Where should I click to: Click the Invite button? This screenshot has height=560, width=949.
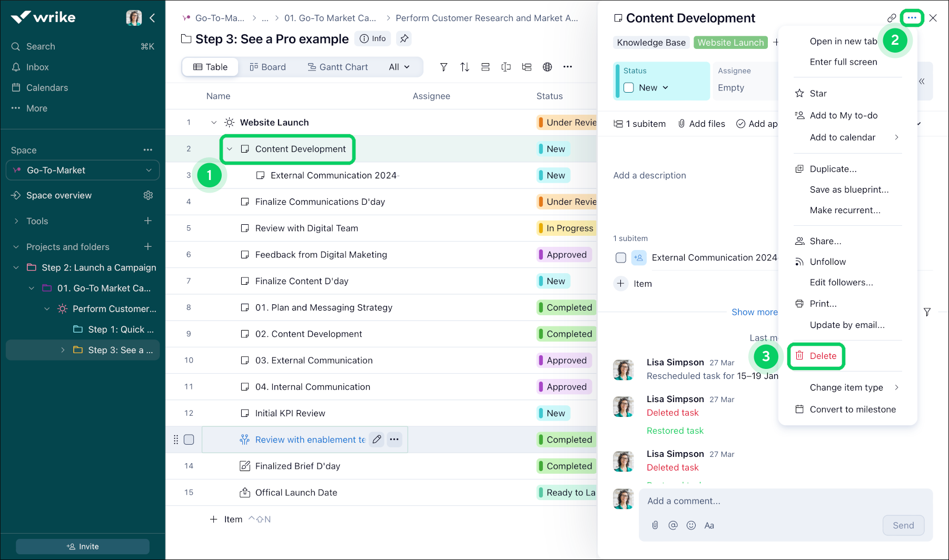[x=83, y=546]
